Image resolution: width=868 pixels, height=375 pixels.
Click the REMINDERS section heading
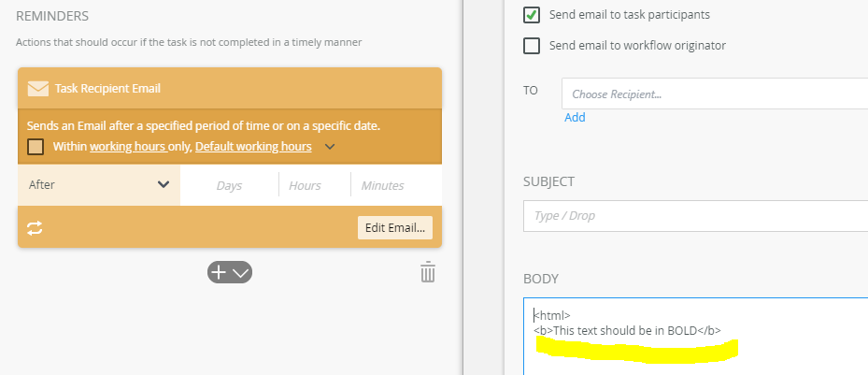click(52, 16)
